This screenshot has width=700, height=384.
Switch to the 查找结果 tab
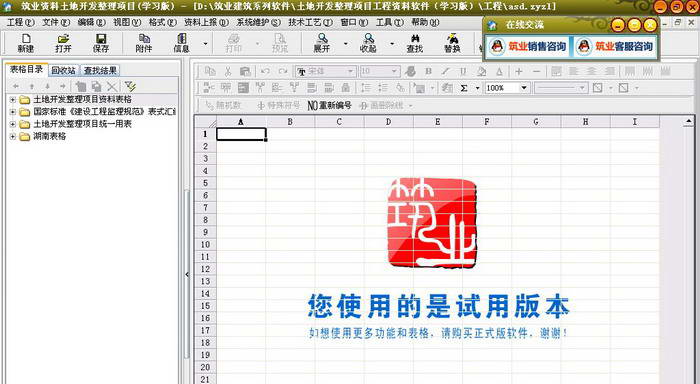[x=100, y=70]
